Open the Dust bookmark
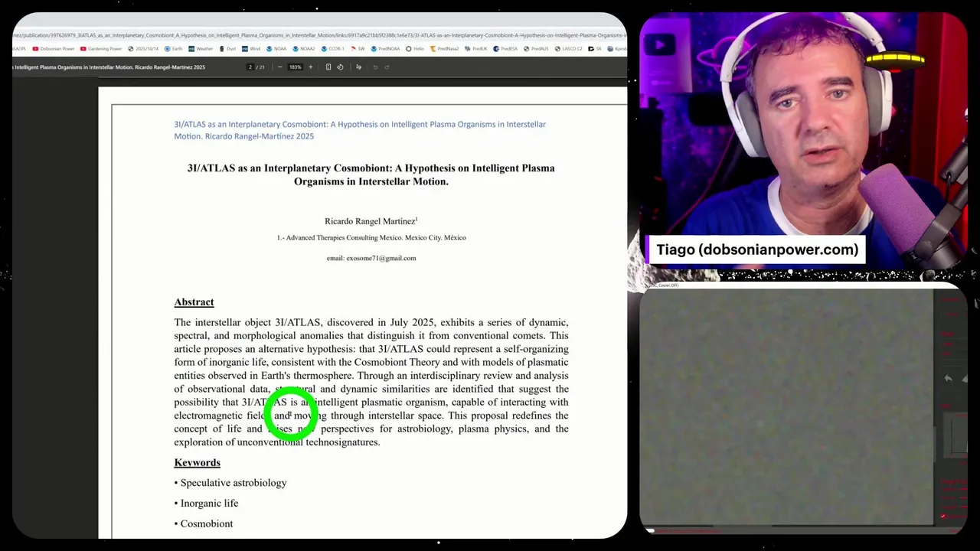This screenshot has width=980, height=551. pos(228,49)
